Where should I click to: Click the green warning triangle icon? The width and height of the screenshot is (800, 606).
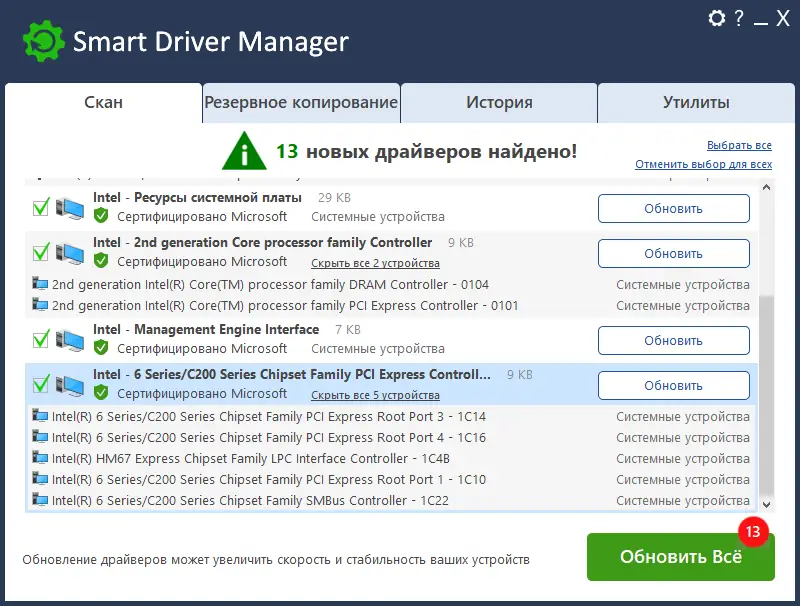[x=244, y=150]
